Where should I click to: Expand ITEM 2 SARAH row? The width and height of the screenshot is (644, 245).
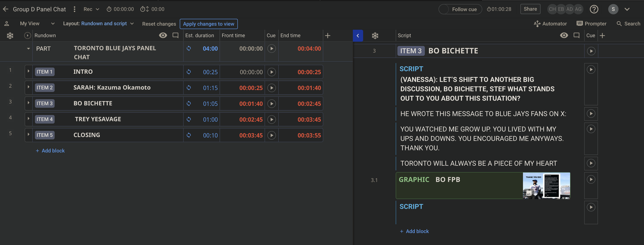point(28,87)
